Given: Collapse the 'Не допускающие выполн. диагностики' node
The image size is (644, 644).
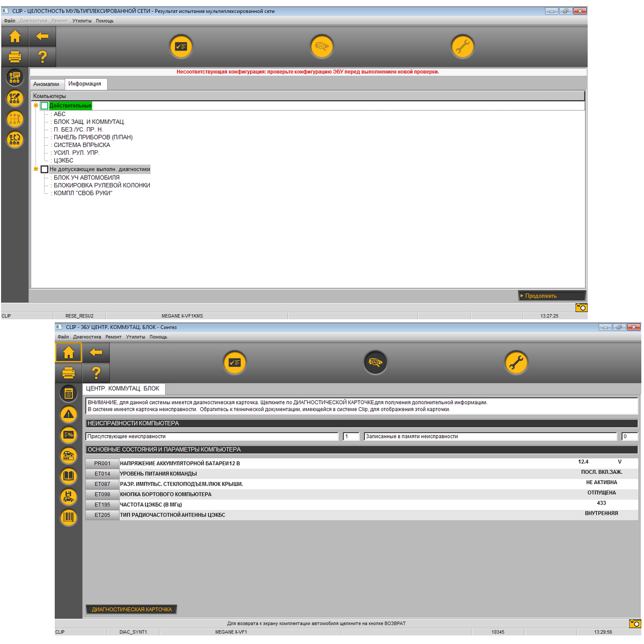Looking at the screenshot, I should (x=36, y=169).
